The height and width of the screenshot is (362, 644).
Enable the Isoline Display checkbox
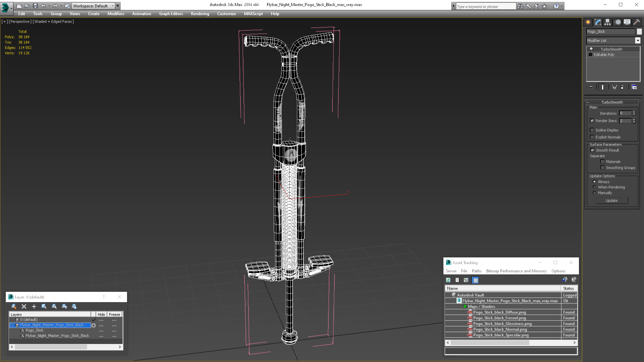[592, 130]
